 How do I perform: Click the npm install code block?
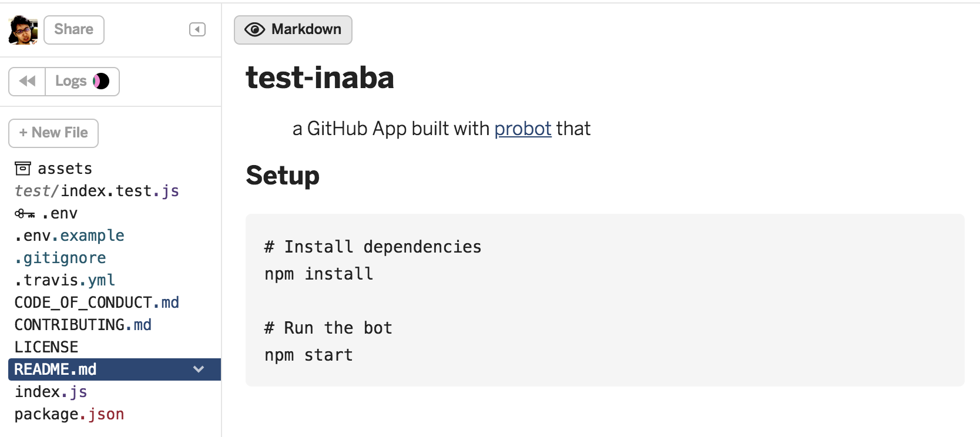(x=605, y=300)
